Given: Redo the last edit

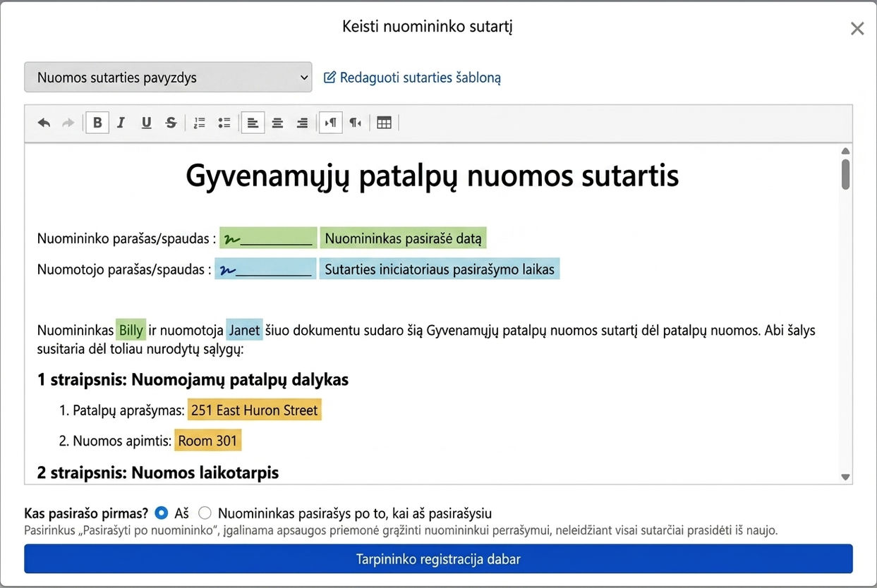Looking at the screenshot, I should pos(68,123).
